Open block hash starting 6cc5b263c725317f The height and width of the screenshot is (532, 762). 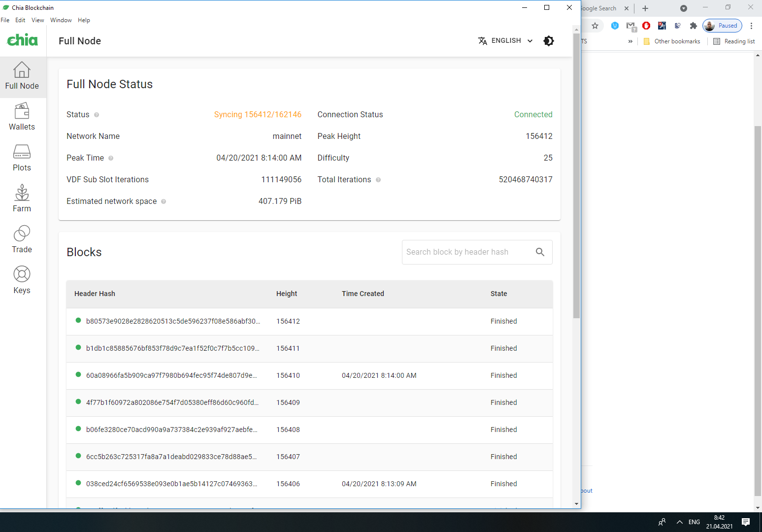click(171, 457)
